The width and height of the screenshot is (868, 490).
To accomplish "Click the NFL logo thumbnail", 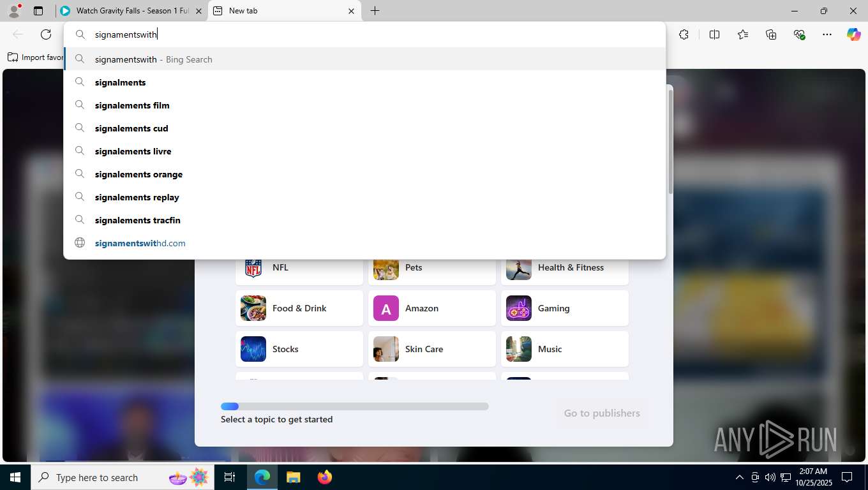I will [x=253, y=269].
